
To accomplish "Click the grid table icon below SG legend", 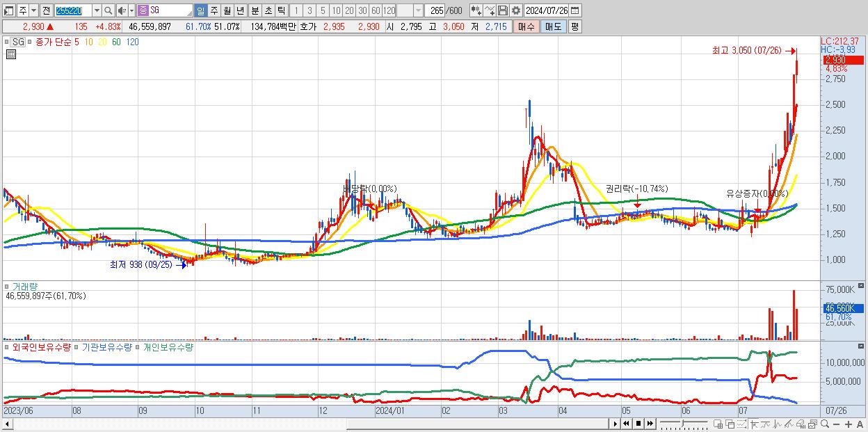I will (11, 54).
